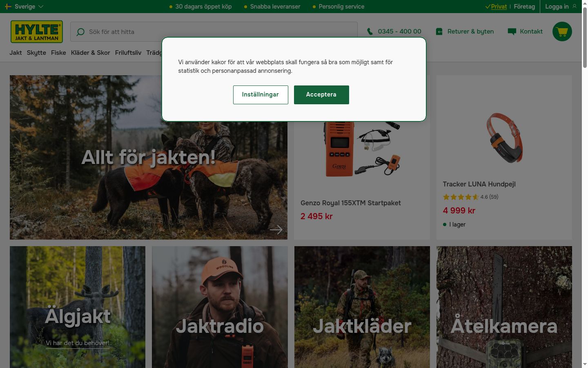Click the '4 999 kr' price
Image resolution: width=588 pixels, height=368 pixels.
(x=459, y=211)
